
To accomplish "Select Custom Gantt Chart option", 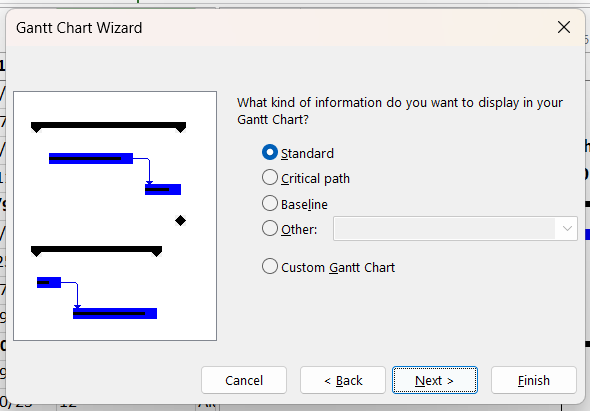I will [270, 266].
